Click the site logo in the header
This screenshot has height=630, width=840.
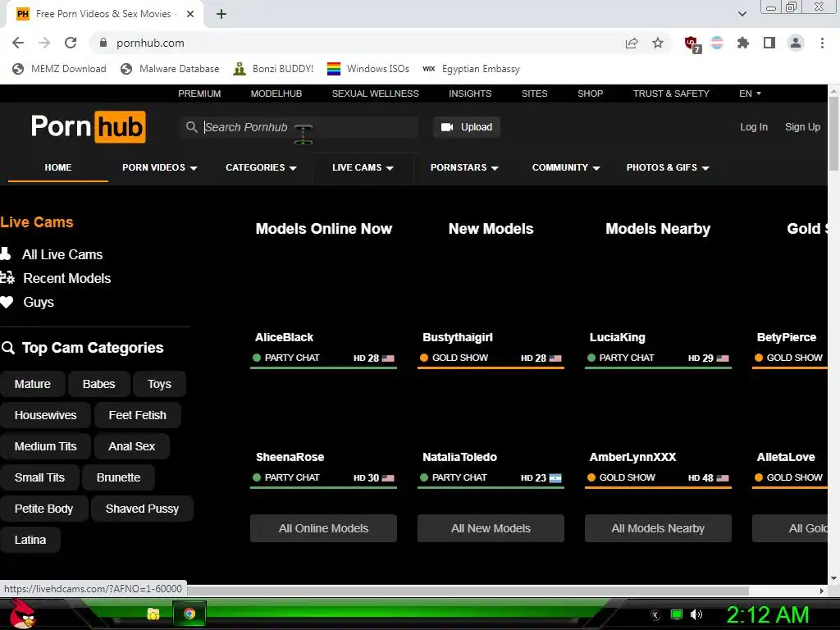[89, 127]
